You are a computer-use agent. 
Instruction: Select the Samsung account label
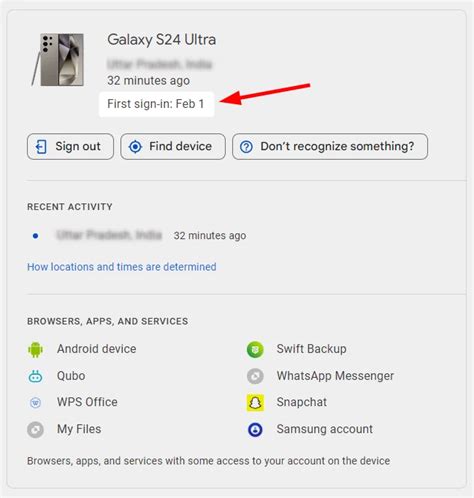pos(325,429)
